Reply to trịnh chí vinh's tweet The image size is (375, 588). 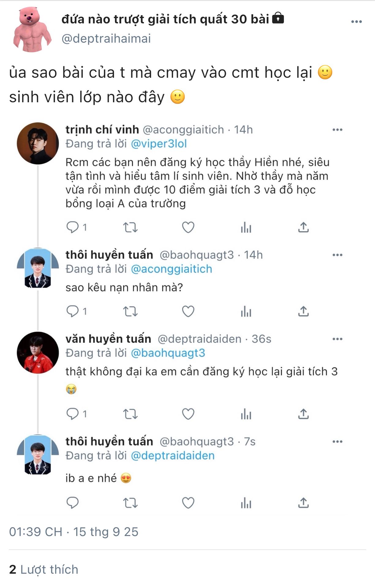[x=73, y=227]
